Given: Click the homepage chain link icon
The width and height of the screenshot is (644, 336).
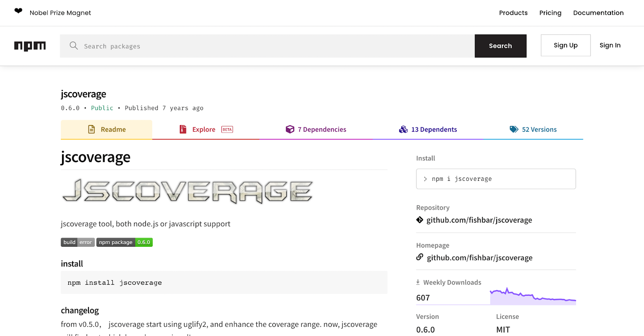Looking at the screenshot, I should 420,257.
